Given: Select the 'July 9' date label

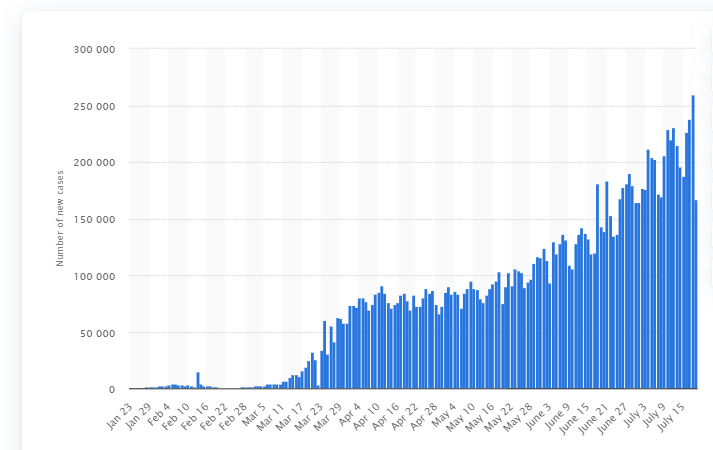Looking at the screenshot, I should click(x=655, y=415).
